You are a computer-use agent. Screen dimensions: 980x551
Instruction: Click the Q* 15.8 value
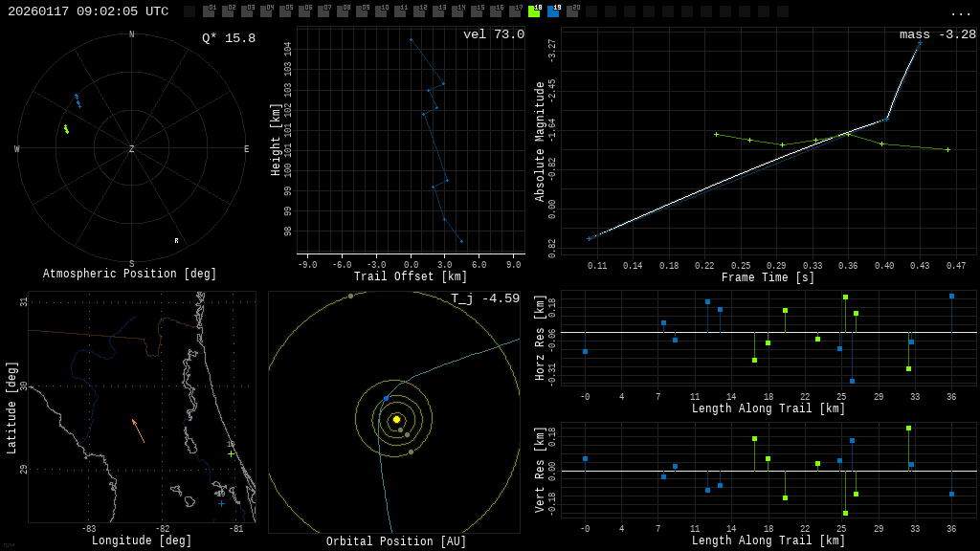point(229,38)
